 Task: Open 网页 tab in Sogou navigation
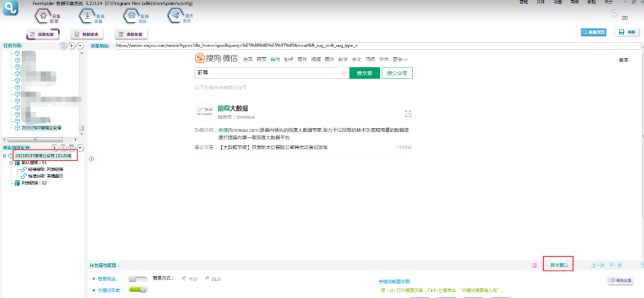pyautogui.click(x=262, y=60)
